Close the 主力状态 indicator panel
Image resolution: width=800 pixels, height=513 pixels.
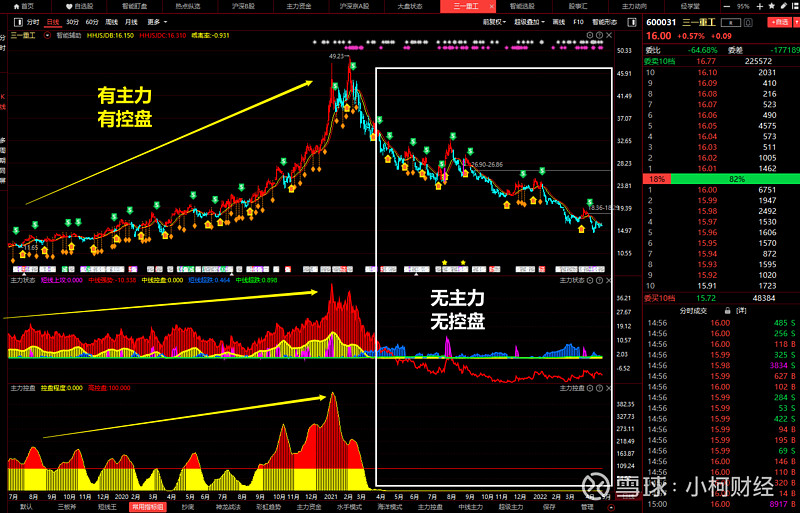pos(609,280)
